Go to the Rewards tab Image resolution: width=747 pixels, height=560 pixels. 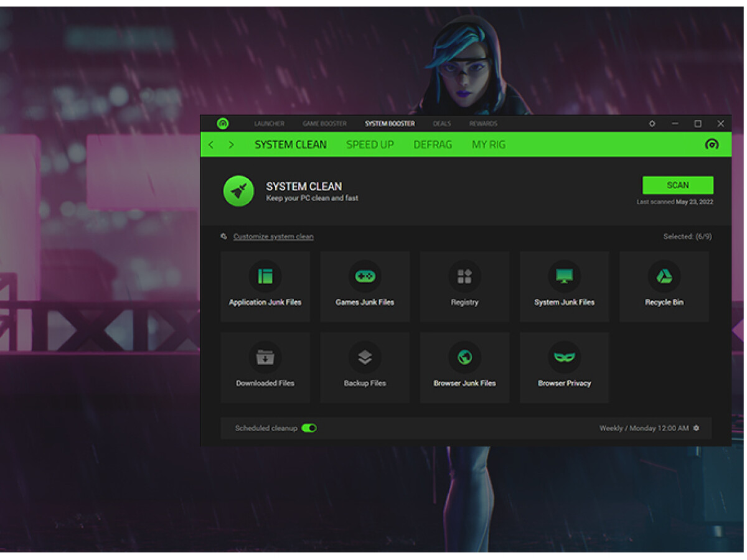click(483, 124)
